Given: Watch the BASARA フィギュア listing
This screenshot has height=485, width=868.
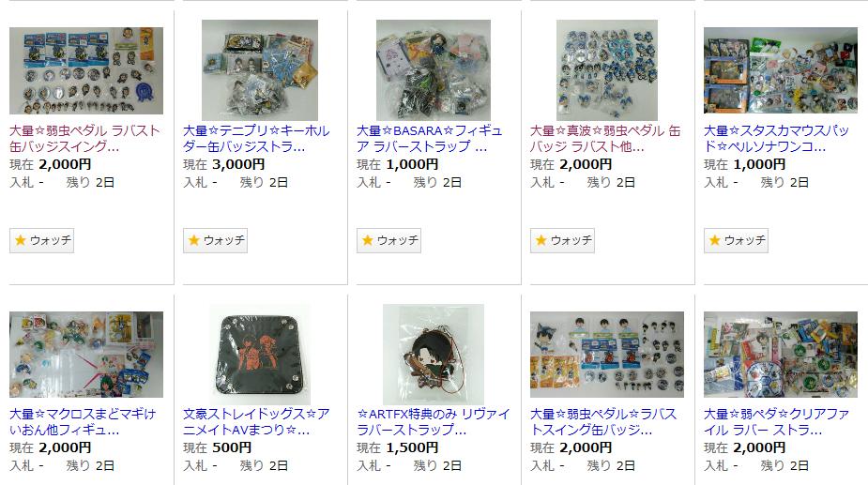Looking at the screenshot, I should (388, 240).
